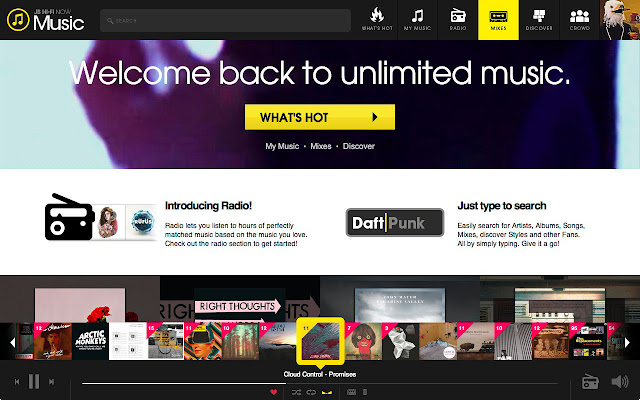Toggle repeat playback mode
Viewport: 640px width, 400px height.
click(x=311, y=392)
